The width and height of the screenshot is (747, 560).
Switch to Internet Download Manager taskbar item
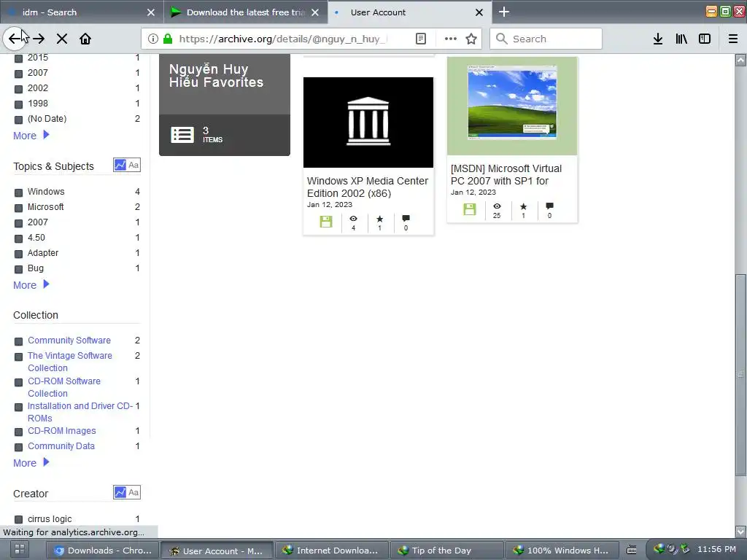(x=332, y=551)
